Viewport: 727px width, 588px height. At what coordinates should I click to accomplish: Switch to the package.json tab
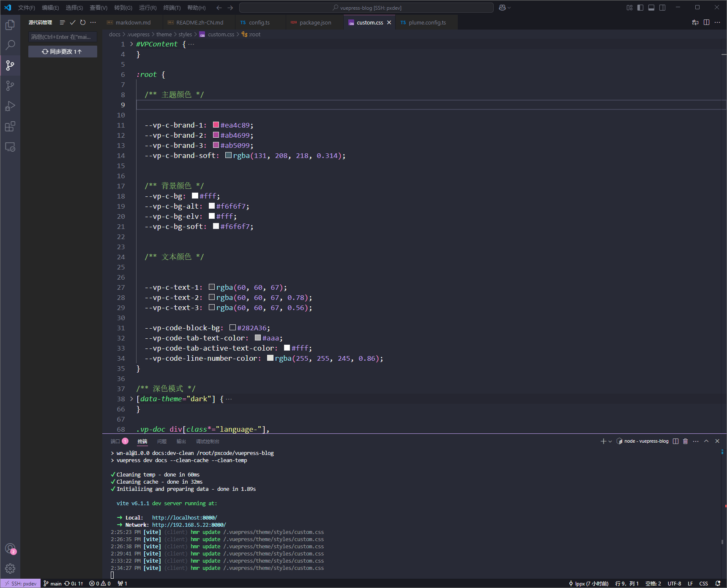(315, 22)
